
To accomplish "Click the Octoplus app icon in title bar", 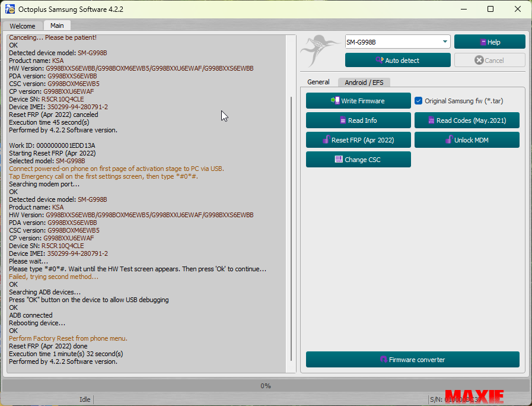I will 10,9.
